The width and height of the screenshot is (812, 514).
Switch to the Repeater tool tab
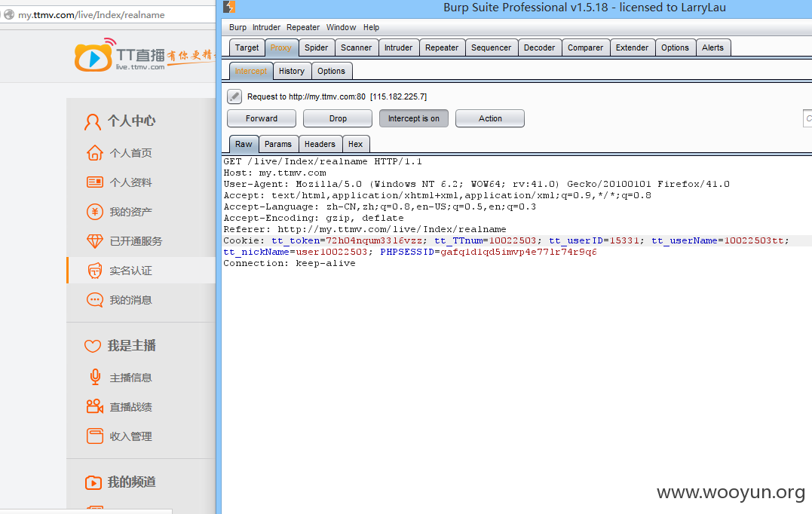tap(442, 47)
